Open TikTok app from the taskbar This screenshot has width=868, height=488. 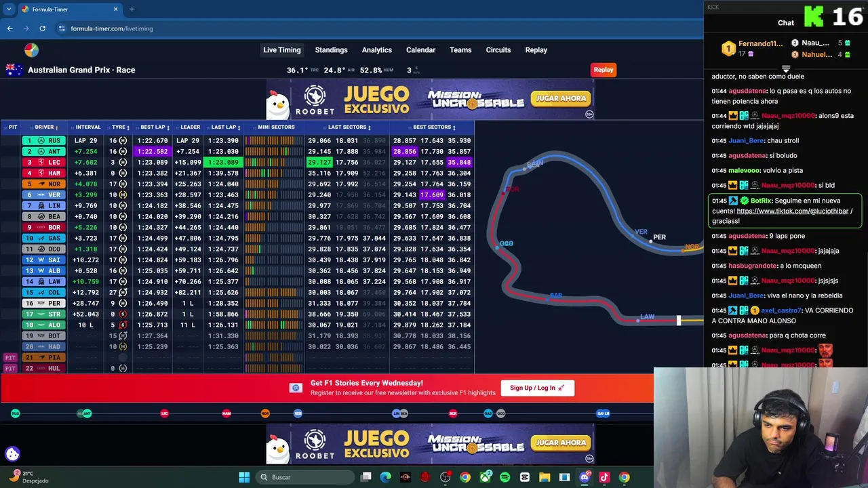pyautogui.click(x=604, y=477)
